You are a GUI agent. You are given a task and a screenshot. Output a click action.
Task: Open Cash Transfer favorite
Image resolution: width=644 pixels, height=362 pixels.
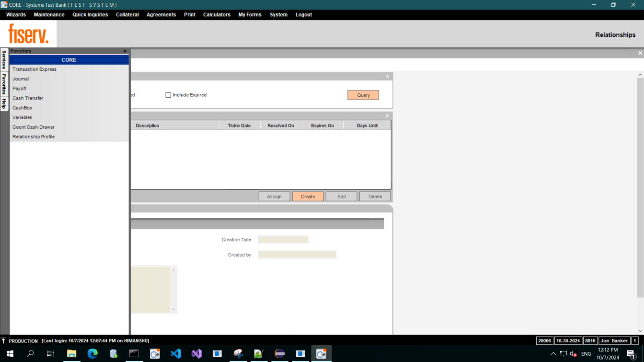tap(69, 98)
